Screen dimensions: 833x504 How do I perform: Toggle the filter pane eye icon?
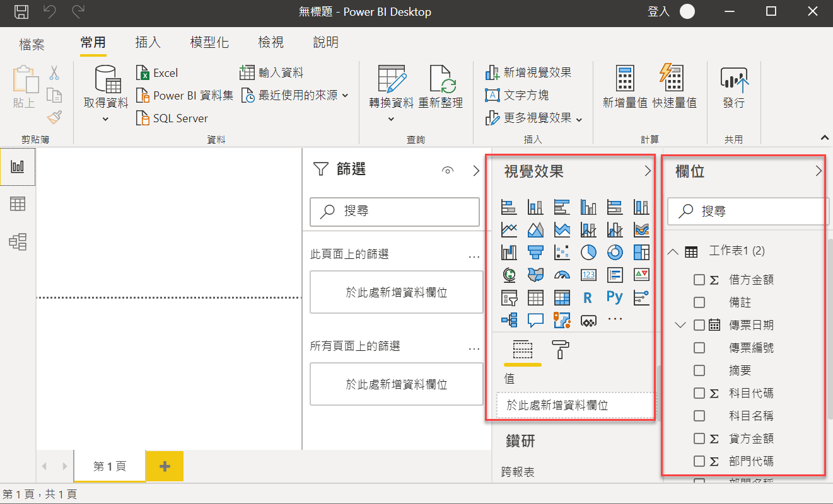(448, 170)
